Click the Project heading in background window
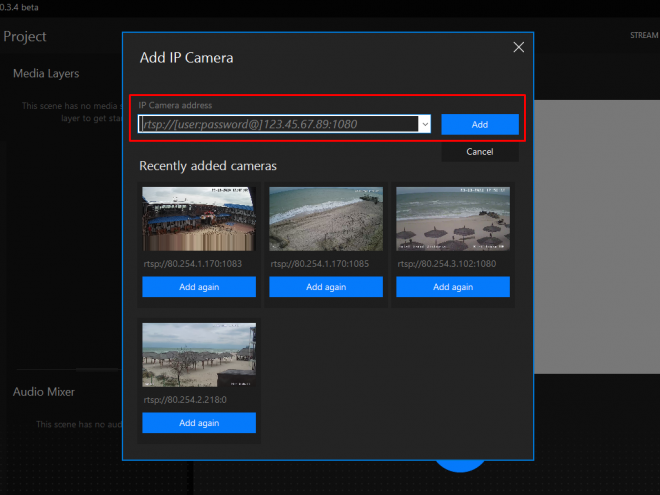The height and width of the screenshot is (495, 660). point(24,37)
